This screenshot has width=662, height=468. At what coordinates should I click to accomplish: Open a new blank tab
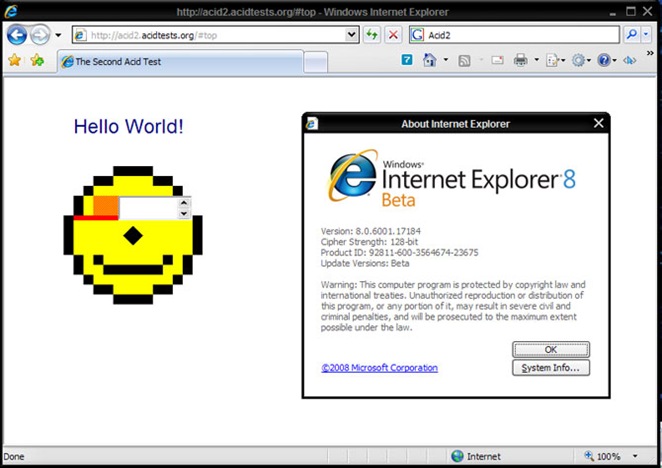[x=315, y=62]
